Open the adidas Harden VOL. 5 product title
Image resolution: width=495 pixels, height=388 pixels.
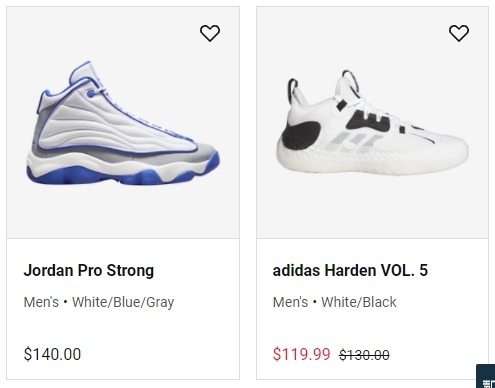pyautogui.click(x=350, y=270)
